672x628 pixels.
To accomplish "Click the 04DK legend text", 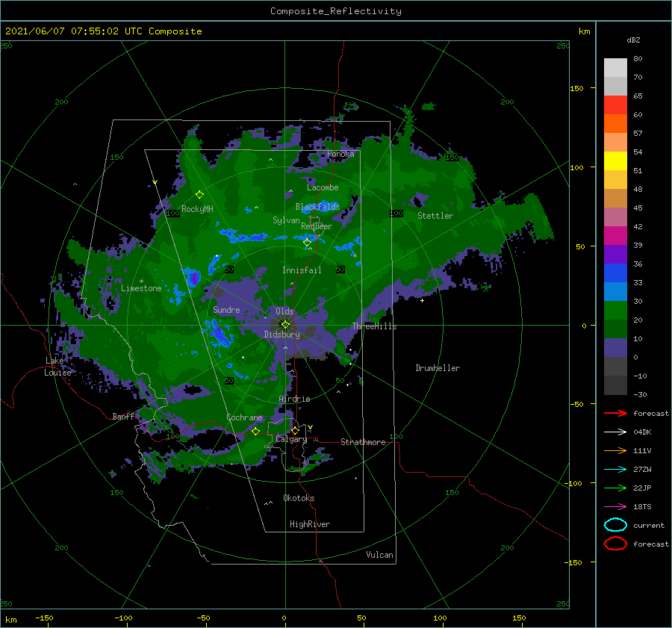I will pos(642,432).
